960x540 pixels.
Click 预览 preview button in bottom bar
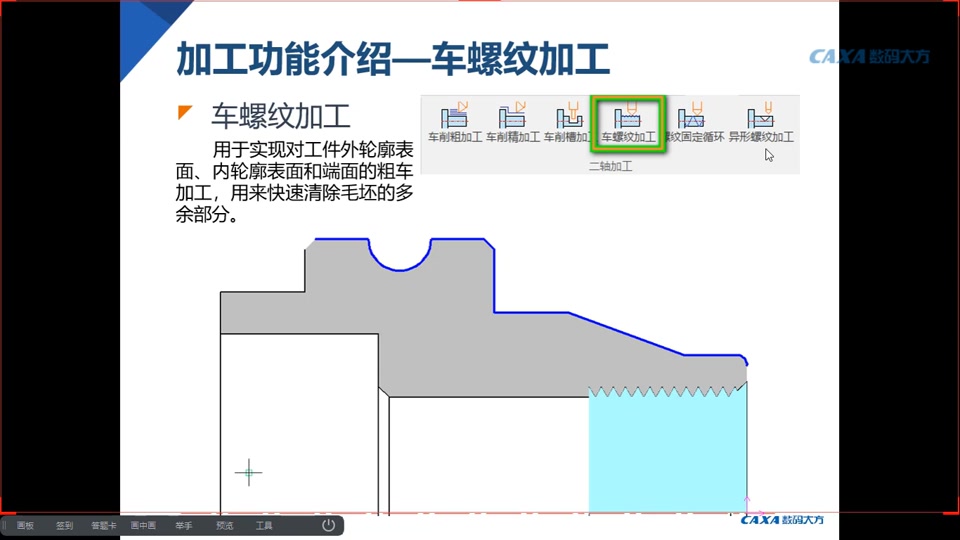tap(224, 525)
